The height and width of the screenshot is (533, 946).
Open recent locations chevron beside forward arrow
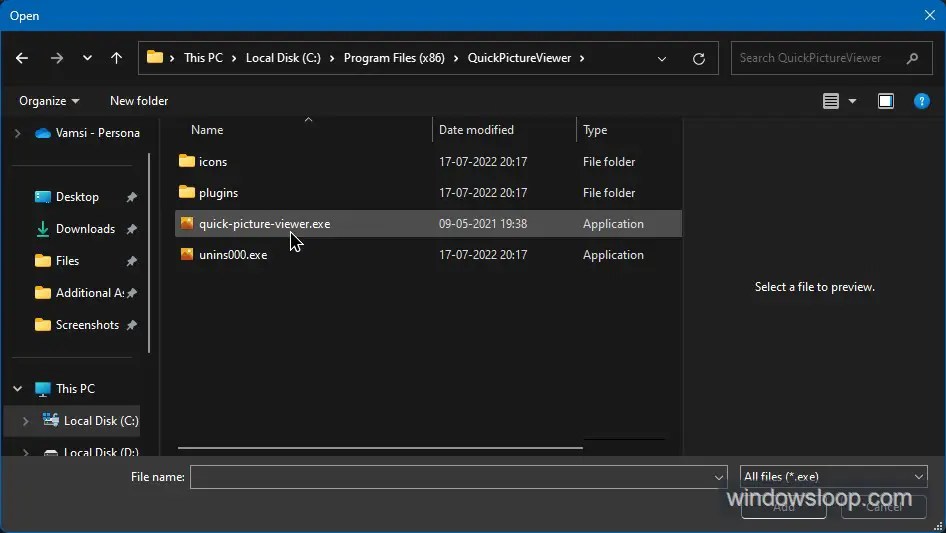[x=87, y=58]
